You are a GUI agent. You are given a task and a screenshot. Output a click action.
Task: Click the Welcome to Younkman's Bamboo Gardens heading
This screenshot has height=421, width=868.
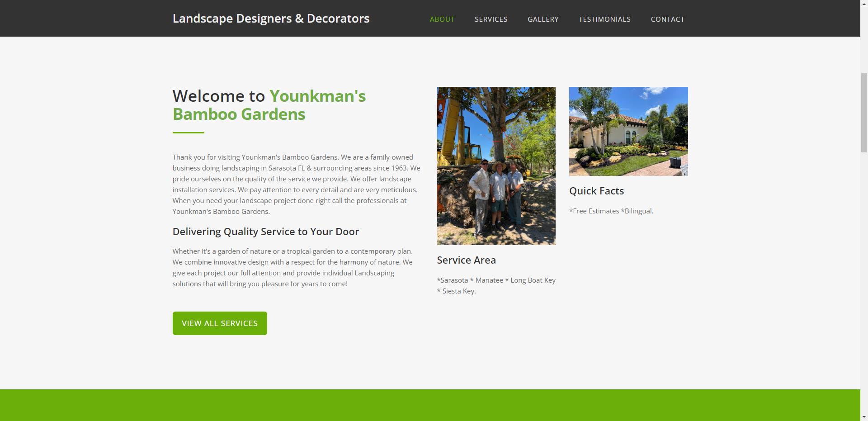coord(269,105)
